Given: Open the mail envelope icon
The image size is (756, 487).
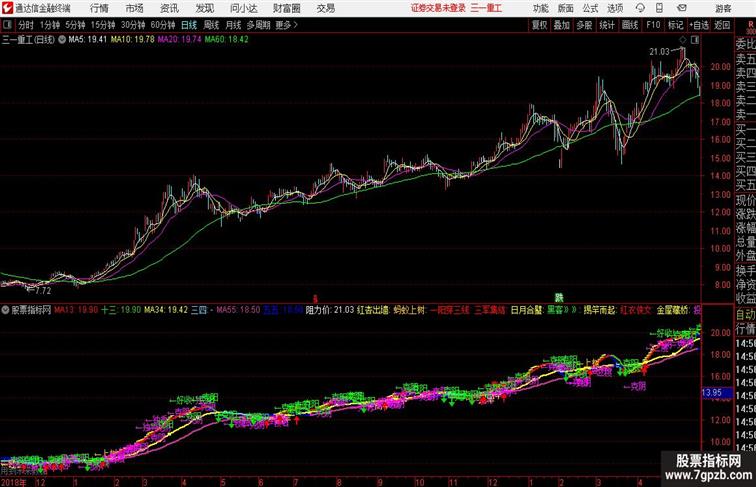Looking at the screenshot, I should (x=682, y=8).
